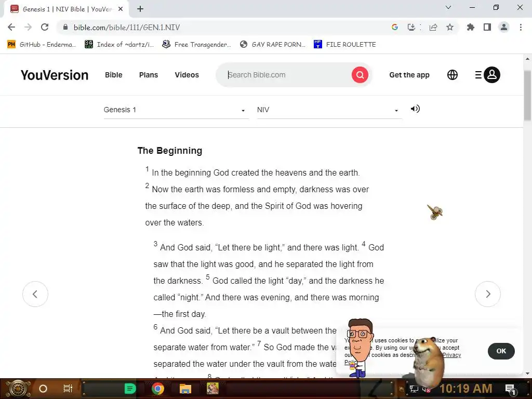Screen dimensions: 532x399
Task: Open the taskbar clock 10:19 AM
Action: click(466, 389)
